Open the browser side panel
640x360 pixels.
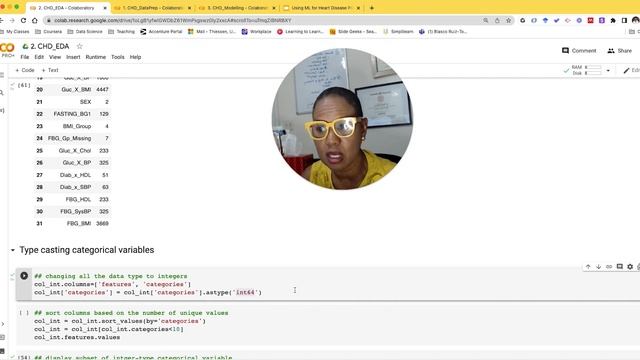[x=624, y=20]
